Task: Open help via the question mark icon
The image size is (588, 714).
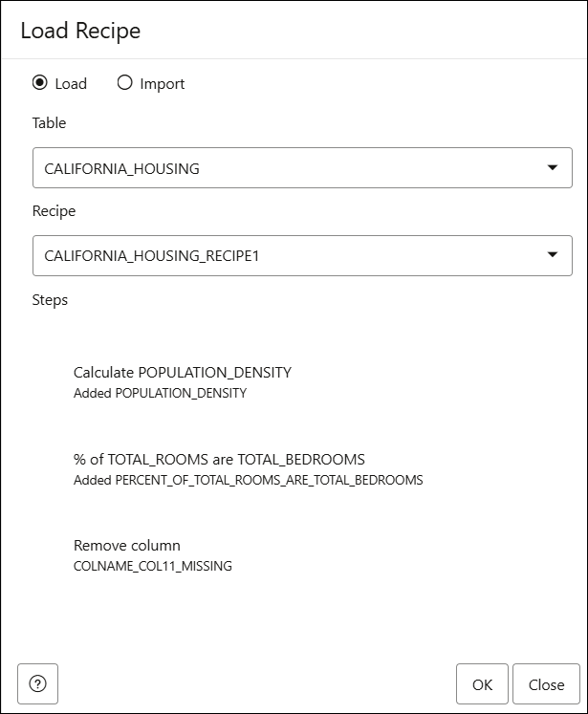Action: (x=38, y=683)
